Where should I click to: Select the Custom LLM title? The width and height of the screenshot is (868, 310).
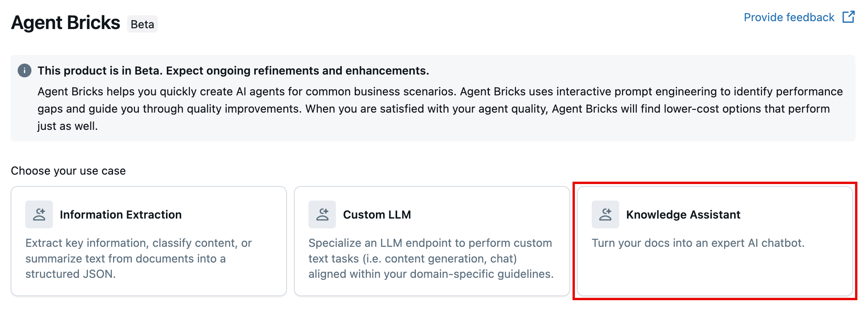pyautogui.click(x=377, y=215)
